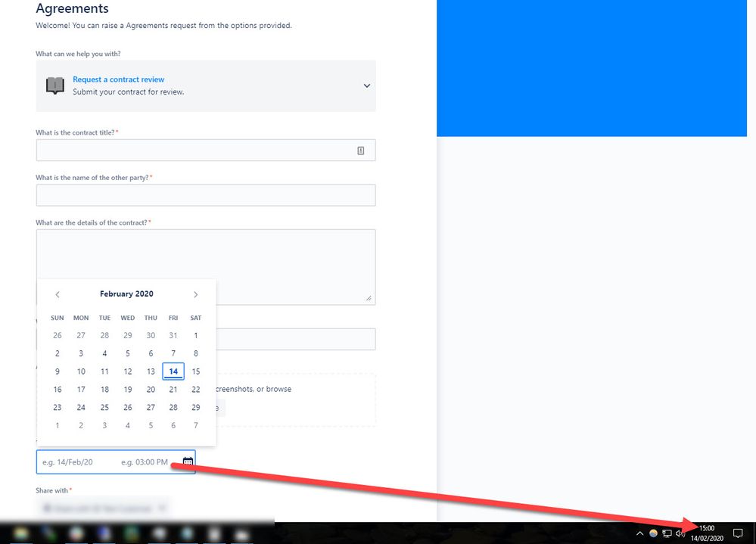Click the calendar icon in date field
Screen dimensions: 756x544
point(188,462)
